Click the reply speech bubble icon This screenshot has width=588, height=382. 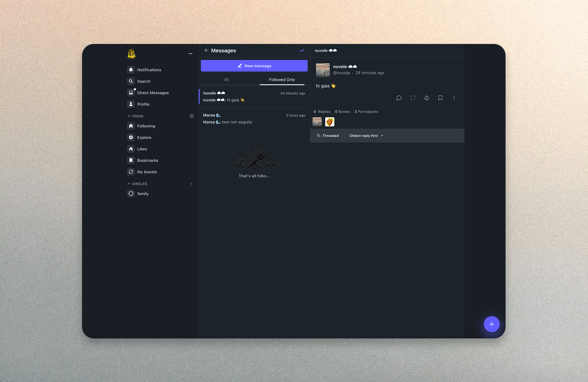pos(399,98)
